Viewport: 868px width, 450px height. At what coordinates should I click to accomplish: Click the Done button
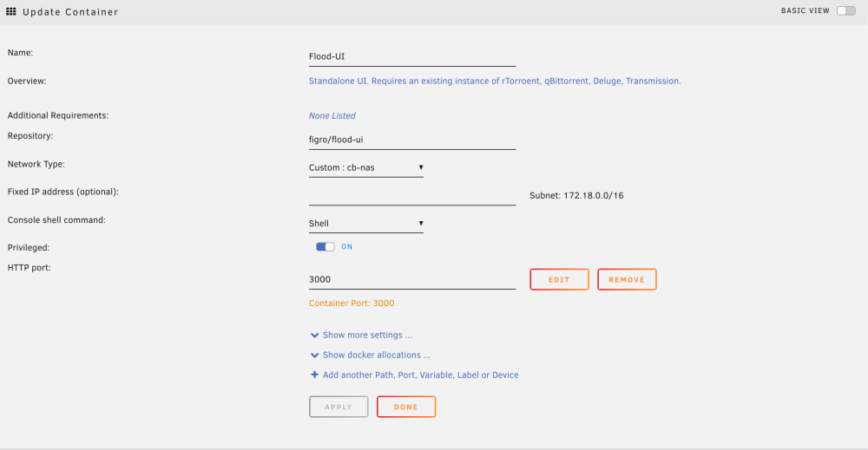(x=405, y=407)
